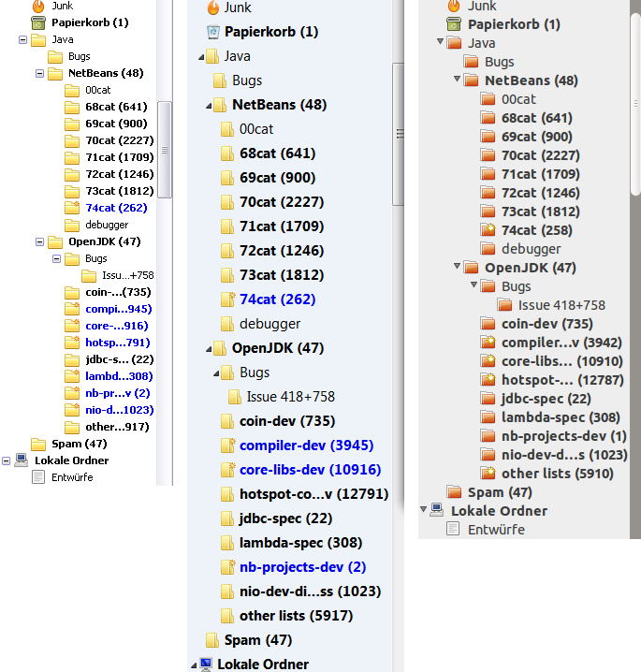641x672 pixels.
Task: Select Issue 418+758 in the middle tree
Action: pyautogui.click(x=290, y=397)
